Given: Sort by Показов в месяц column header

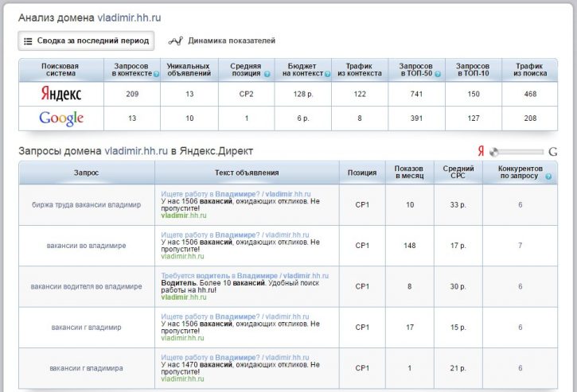Looking at the screenshot, I should (410, 173).
